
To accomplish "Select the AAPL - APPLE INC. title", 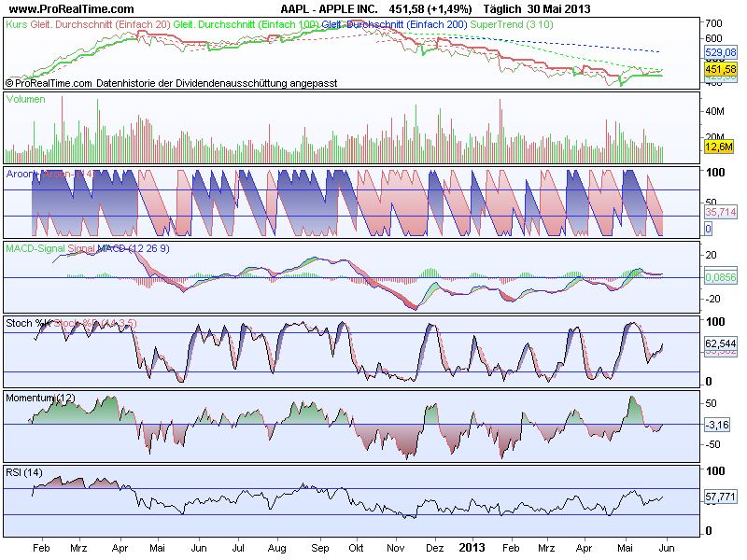I will click(330, 9).
